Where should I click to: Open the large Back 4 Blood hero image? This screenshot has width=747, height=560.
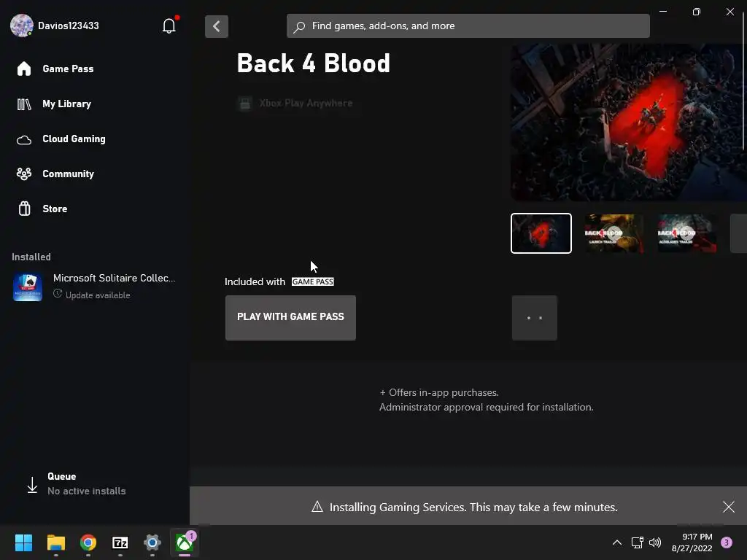pos(629,122)
